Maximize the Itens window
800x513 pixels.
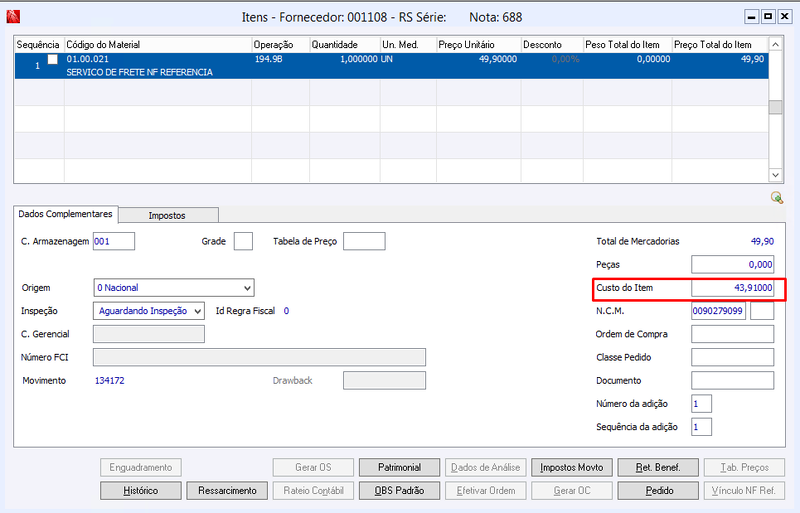(768, 17)
